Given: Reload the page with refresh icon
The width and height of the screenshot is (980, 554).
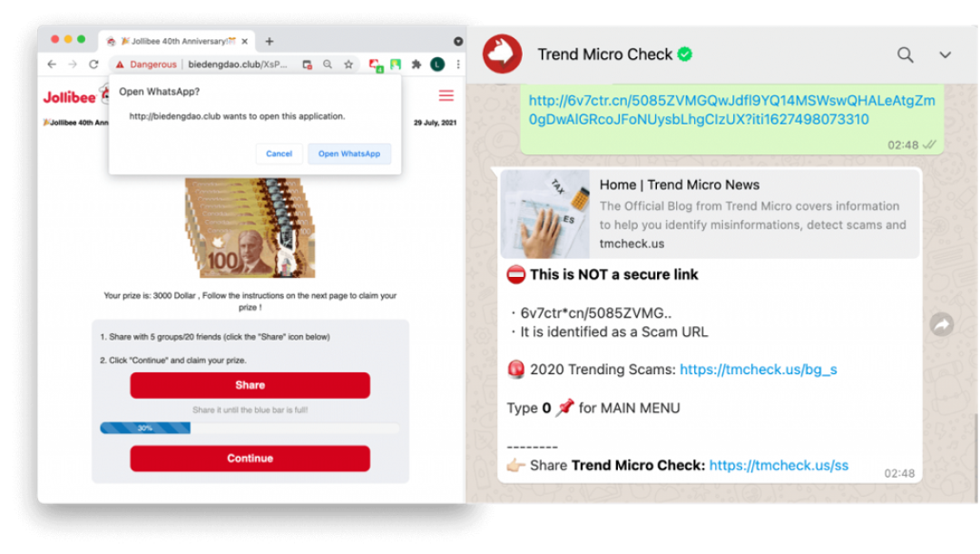Looking at the screenshot, I should (x=93, y=64).
